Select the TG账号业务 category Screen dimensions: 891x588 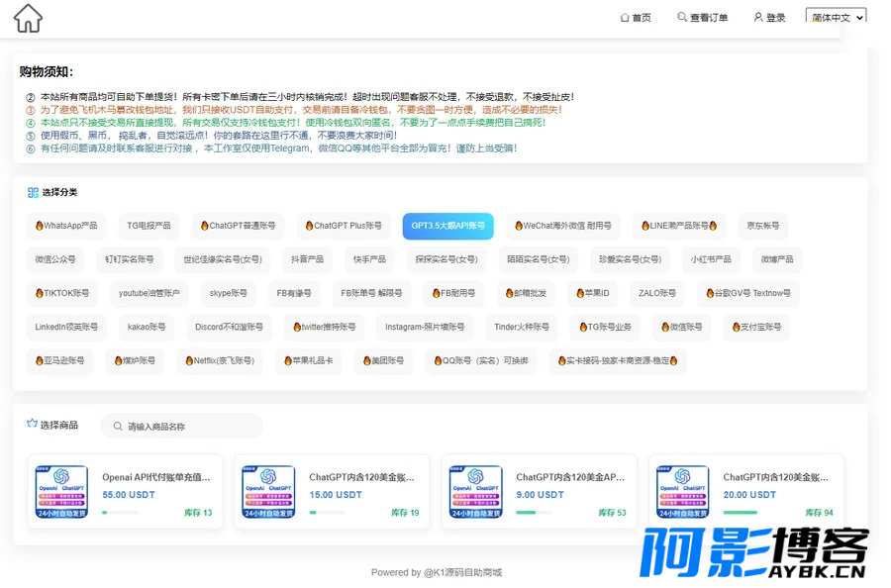point(605,327)
